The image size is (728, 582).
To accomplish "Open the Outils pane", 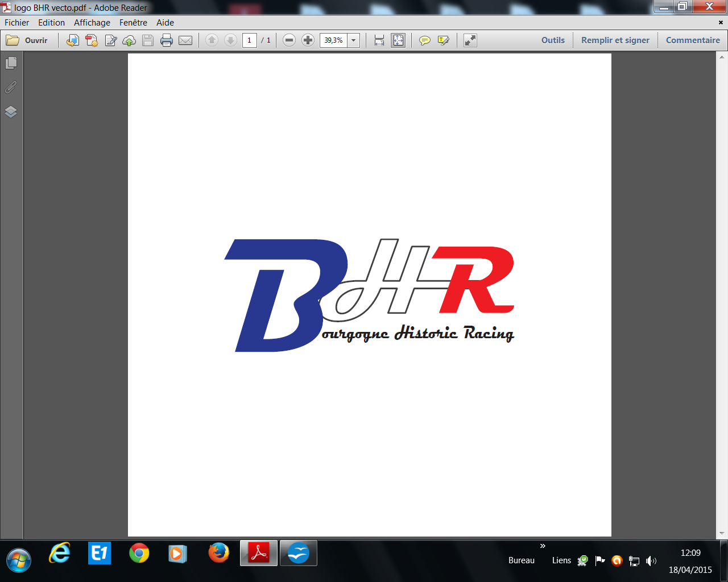I will 553,40.
